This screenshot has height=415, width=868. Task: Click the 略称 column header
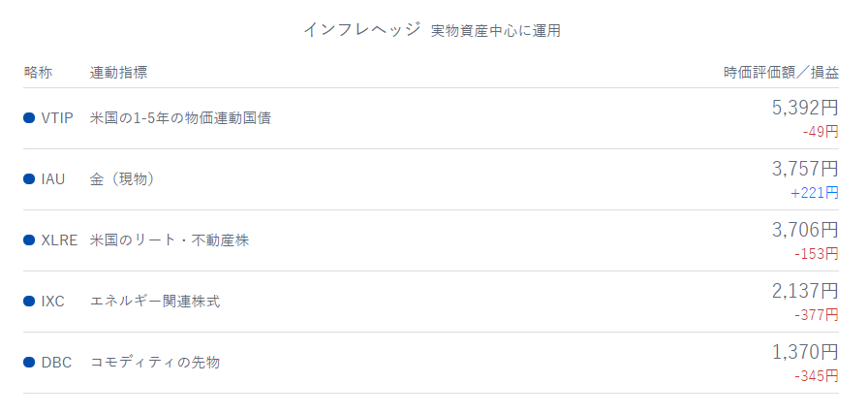[x=38, y=73]
